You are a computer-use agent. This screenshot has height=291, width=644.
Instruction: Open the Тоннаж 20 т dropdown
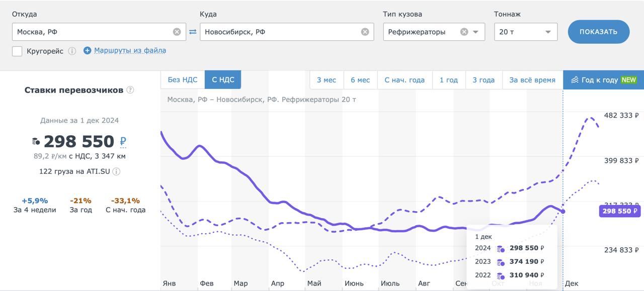(x=526, y=32)
